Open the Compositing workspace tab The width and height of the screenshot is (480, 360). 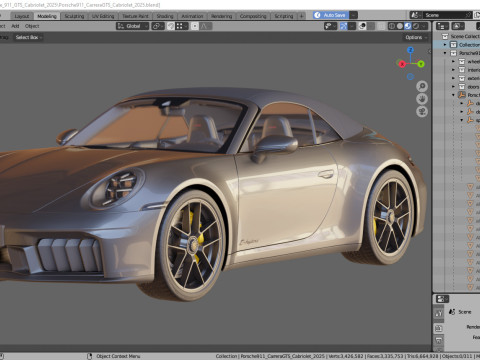(253, 16)
